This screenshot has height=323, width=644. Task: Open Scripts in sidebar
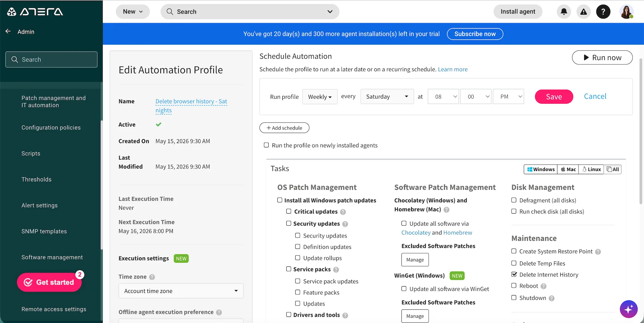(x=31, y=153)
